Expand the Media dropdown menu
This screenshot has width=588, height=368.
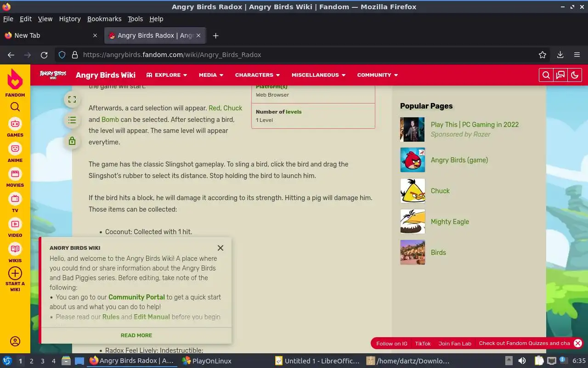pyautogui.click(x=211, y=75)
